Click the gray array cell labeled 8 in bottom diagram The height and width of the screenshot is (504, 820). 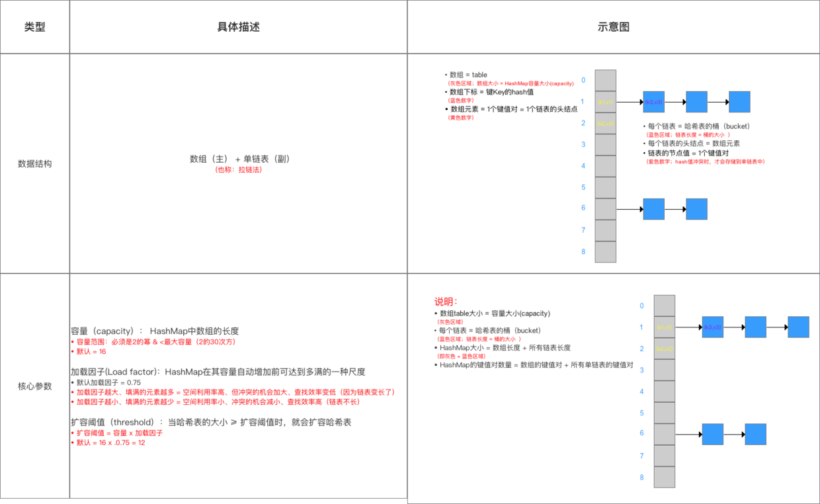664,477
